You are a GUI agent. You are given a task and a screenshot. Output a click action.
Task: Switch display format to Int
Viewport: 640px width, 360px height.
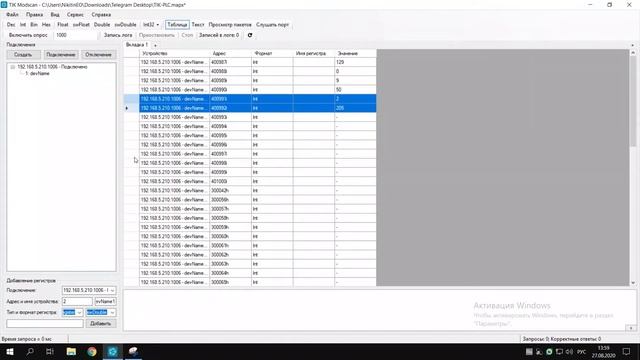tap(23, 24)
